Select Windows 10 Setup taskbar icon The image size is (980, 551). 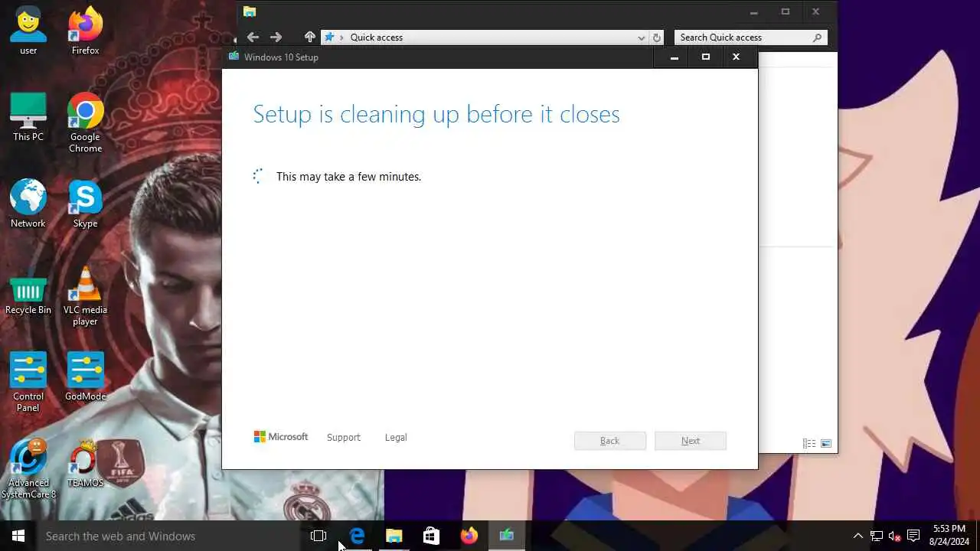tap(507, 536)
